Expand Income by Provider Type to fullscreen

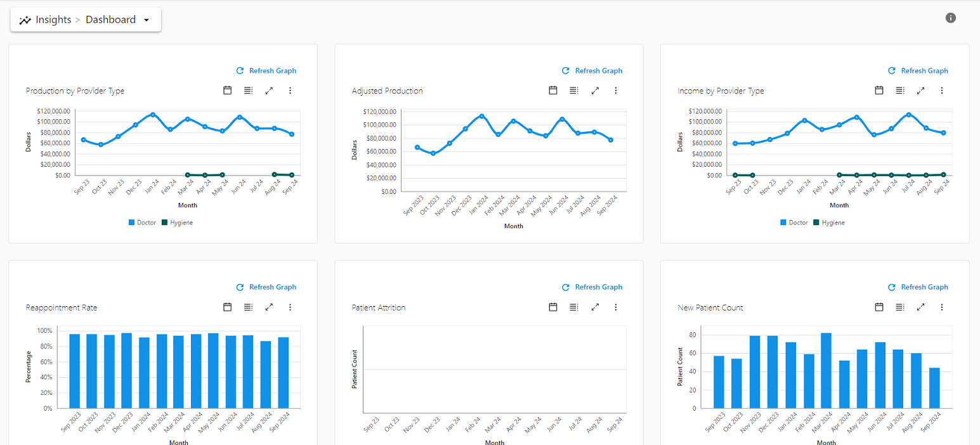click(x=920, y=90)
